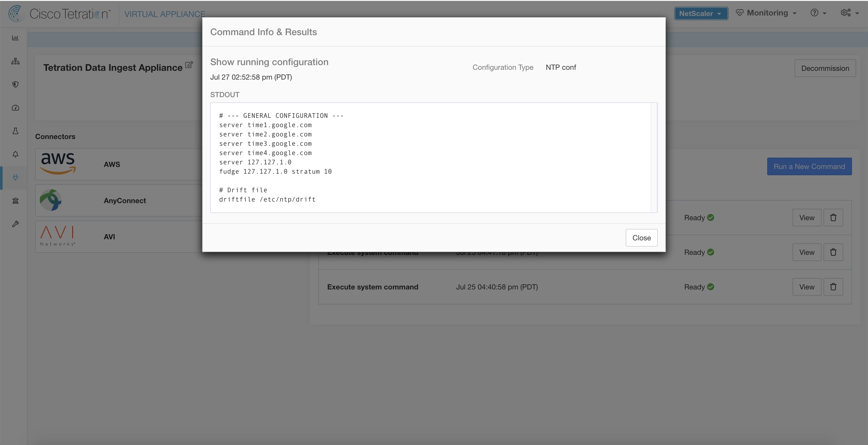
Task: Delete the Jul 25 04:40:58 command
Action: click(x=833, y=287)
